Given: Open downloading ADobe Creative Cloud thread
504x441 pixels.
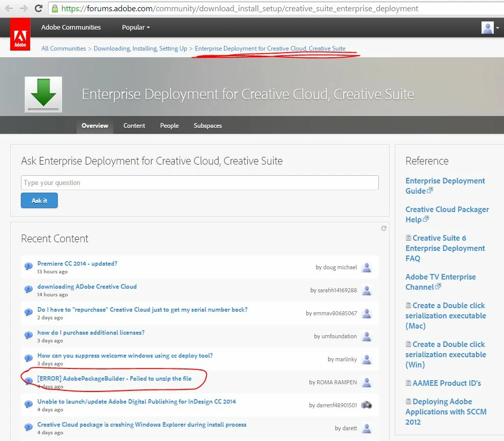Looking at the screenshot, I should pos(87,286).
